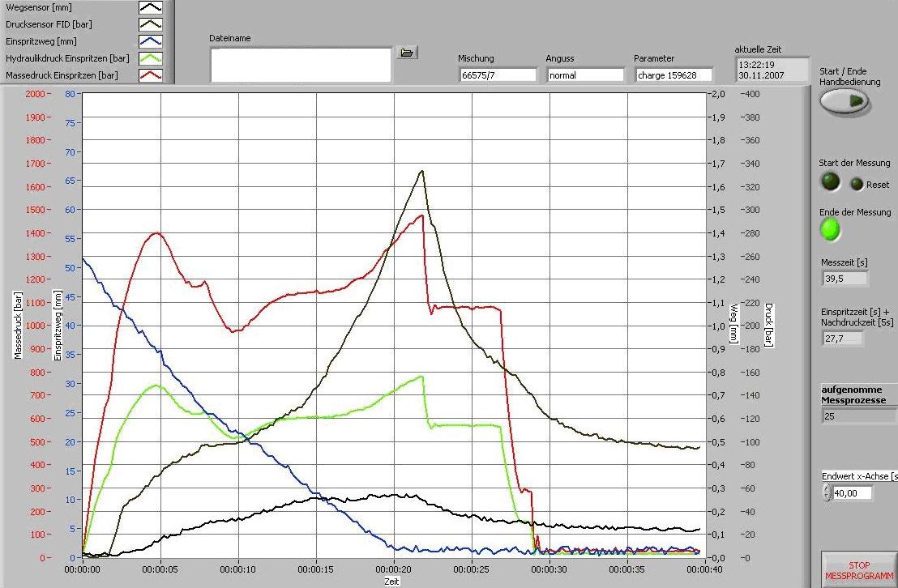Click the Endwert x-Achse stepper arrows

point(827,492)
